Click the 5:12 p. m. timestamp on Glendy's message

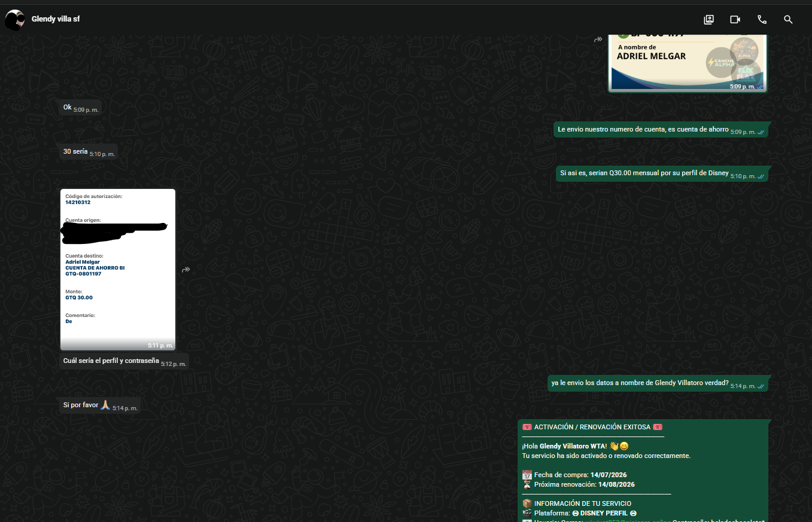tap(174, 364)
